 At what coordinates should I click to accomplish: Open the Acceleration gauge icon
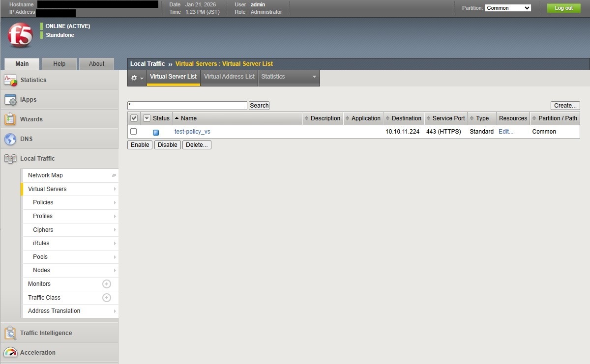10,353
